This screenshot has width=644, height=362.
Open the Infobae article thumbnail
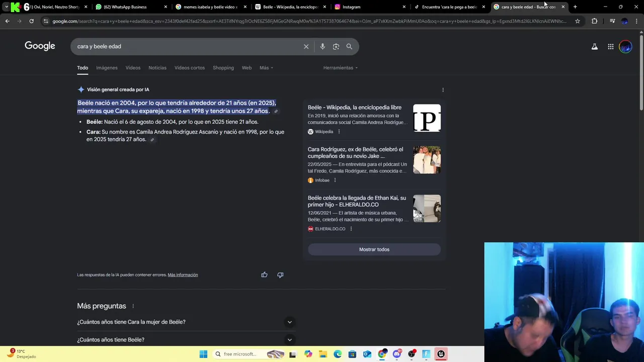click(427, 160)
